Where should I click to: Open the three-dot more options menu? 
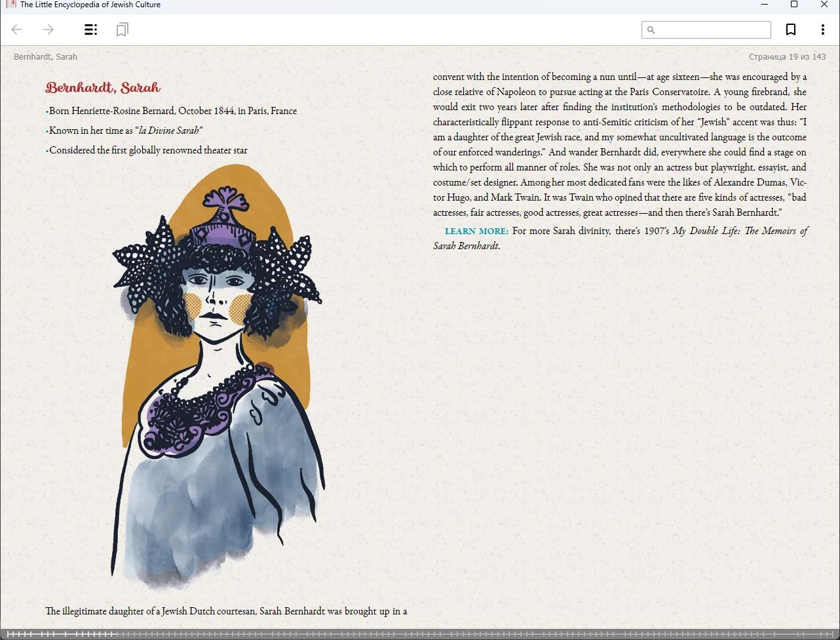(x=822, y=30)
